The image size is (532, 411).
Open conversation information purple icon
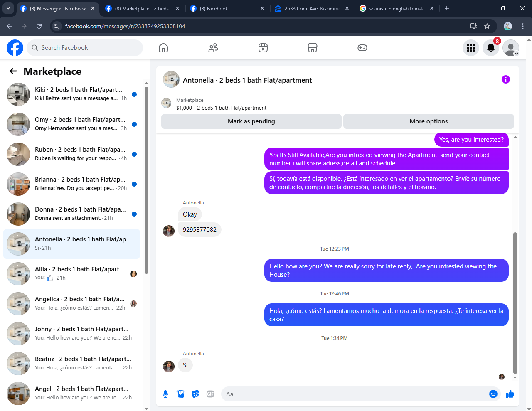pyautogui.click(x=506, y=79)
